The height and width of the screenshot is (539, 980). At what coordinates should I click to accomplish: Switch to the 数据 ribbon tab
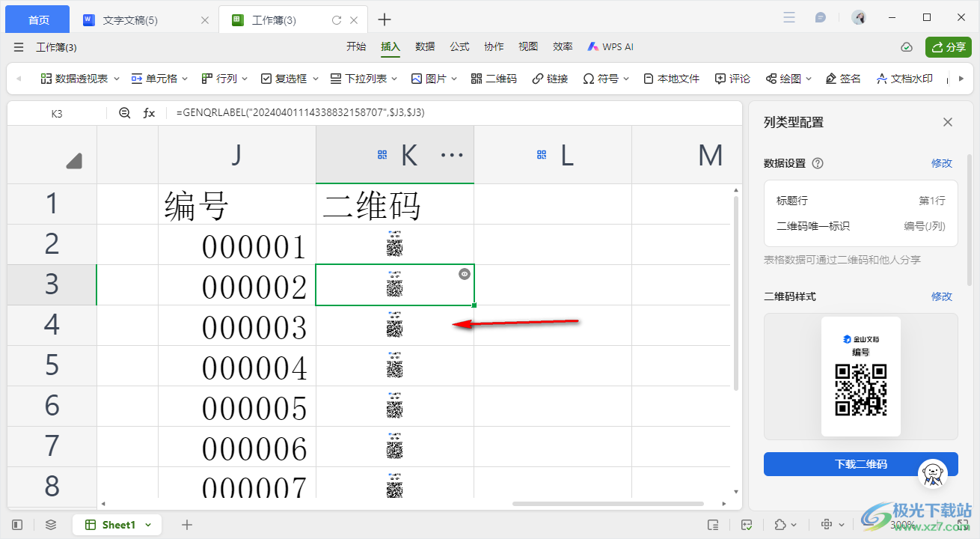[425, 46]
